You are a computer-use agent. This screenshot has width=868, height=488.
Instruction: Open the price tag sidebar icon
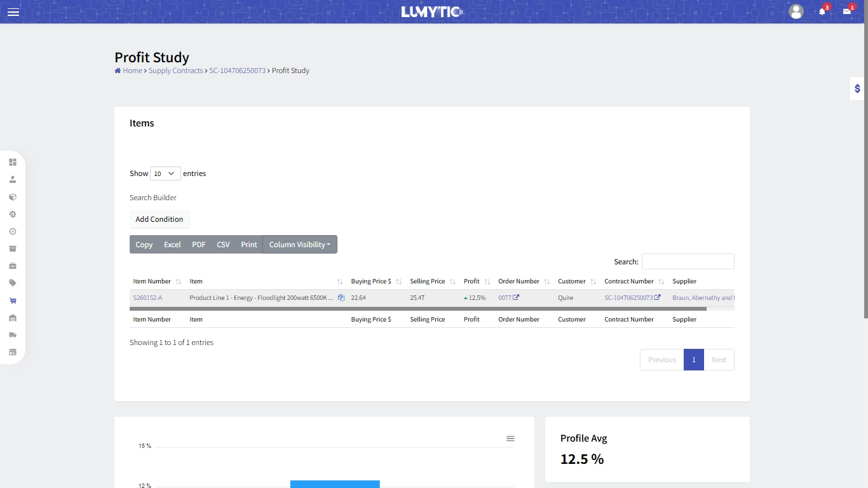coord(13,283)
